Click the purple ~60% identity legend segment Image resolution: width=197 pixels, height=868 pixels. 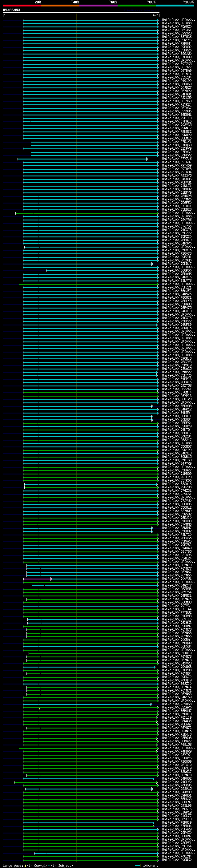[98, 6]
